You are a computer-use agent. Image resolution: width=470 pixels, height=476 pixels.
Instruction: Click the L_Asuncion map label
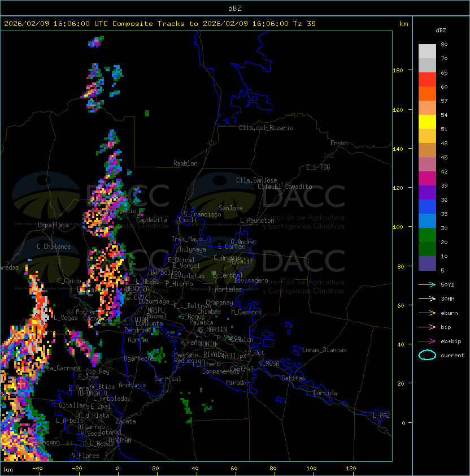tap(257, 220)
